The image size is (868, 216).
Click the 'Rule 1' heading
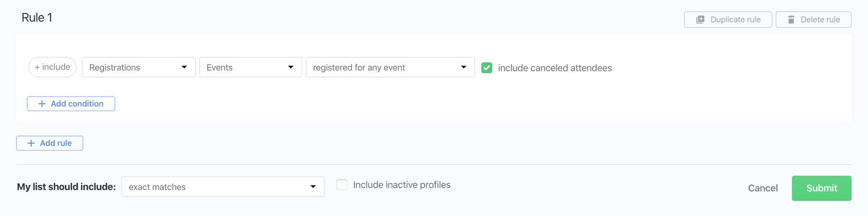coord(37,18)
